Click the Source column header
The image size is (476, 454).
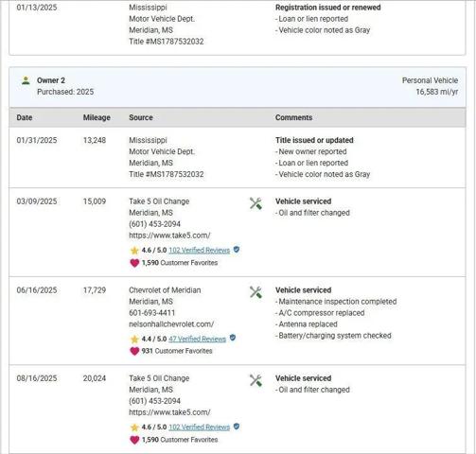click(x=141, y=117)
